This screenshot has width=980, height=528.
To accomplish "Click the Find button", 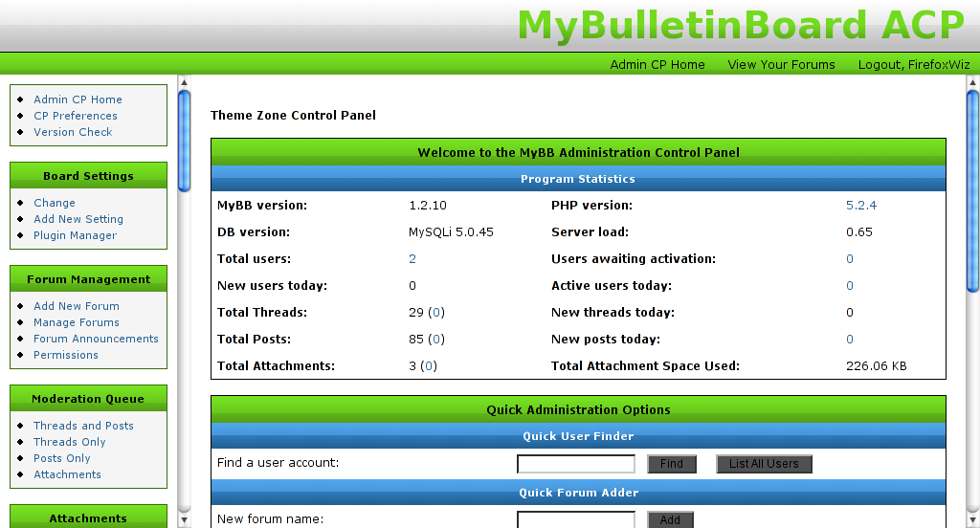I will pyautogui.click(x=671, y=464).
